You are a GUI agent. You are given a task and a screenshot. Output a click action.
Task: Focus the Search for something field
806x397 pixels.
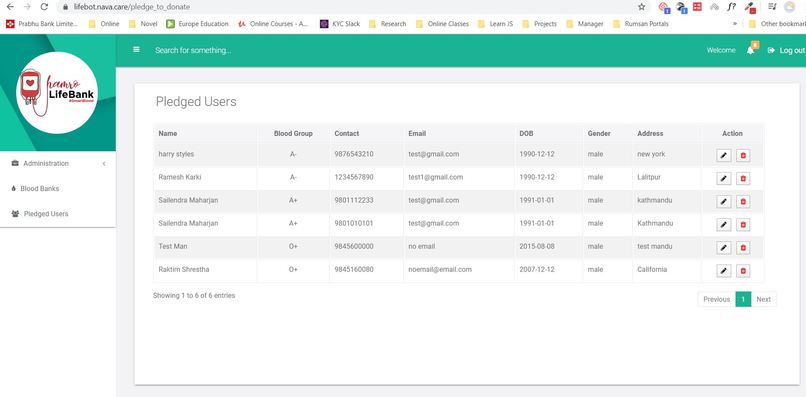click(x=193, y=50)
